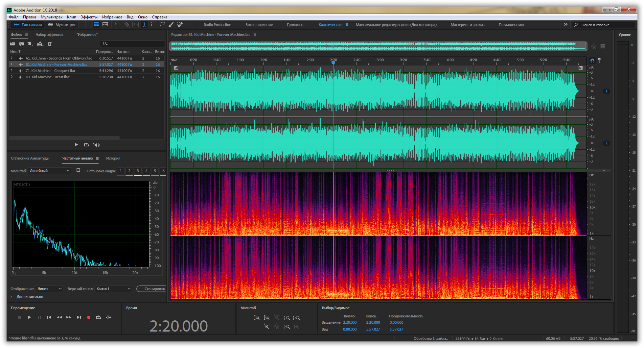Click the playhead marker on timeline ruler
644x348 pixels.
click(333, 62)
